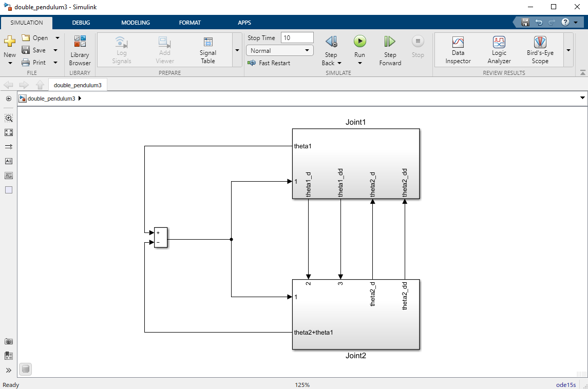Expand the palette chevrons
The height and width of the screenshot is (389, 588).
coord(9,370)
